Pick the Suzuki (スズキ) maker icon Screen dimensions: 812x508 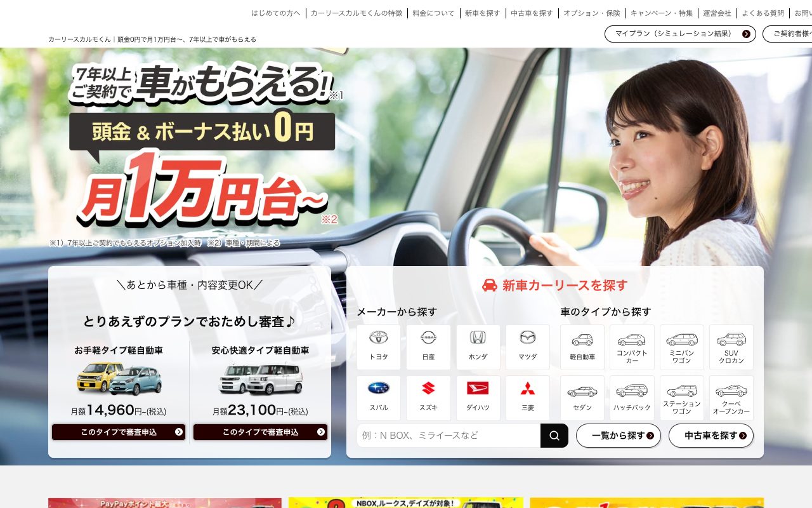428,398
